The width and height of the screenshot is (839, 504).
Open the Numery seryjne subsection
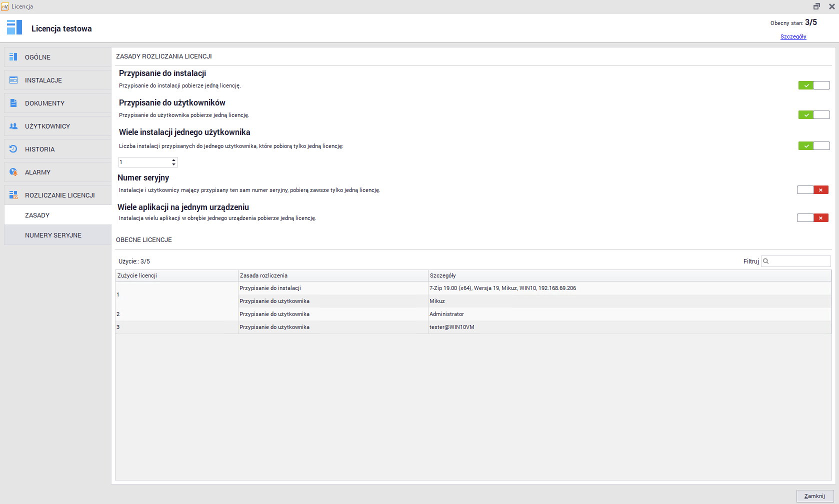[x=53, y=235]
